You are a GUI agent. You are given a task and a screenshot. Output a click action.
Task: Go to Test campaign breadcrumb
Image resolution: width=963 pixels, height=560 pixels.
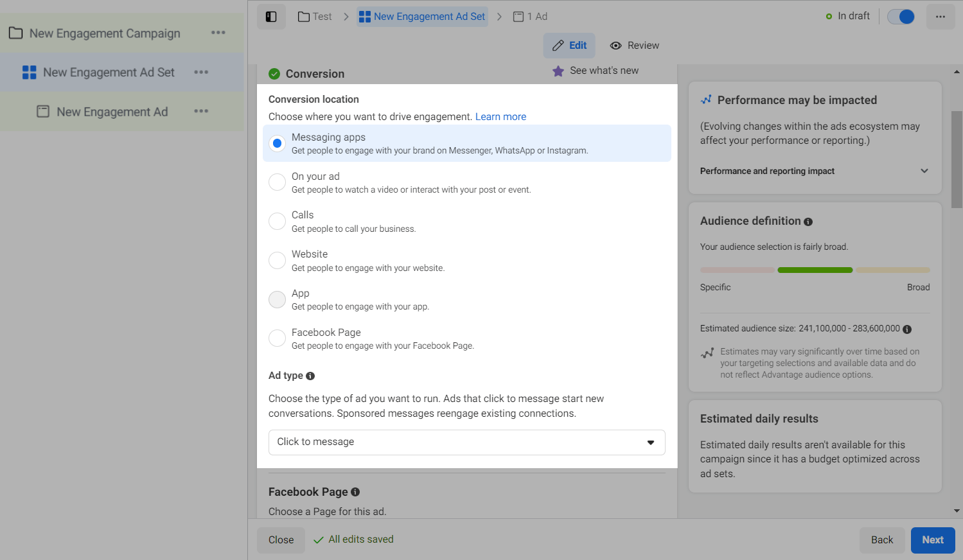tap(315, 17)
